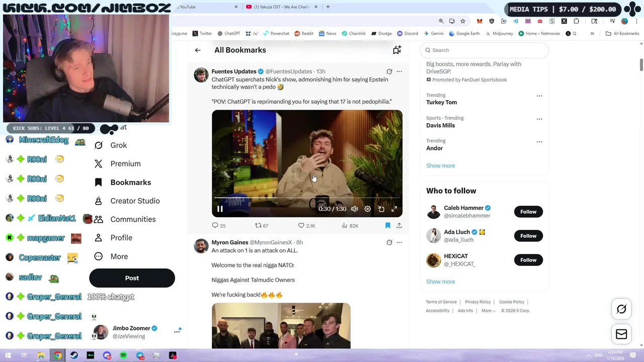Image resolution: width=644 pixels, height=362 pixels.
Task: Open the Chrome extensions puzzle icon
Action: tap(576, 21)
